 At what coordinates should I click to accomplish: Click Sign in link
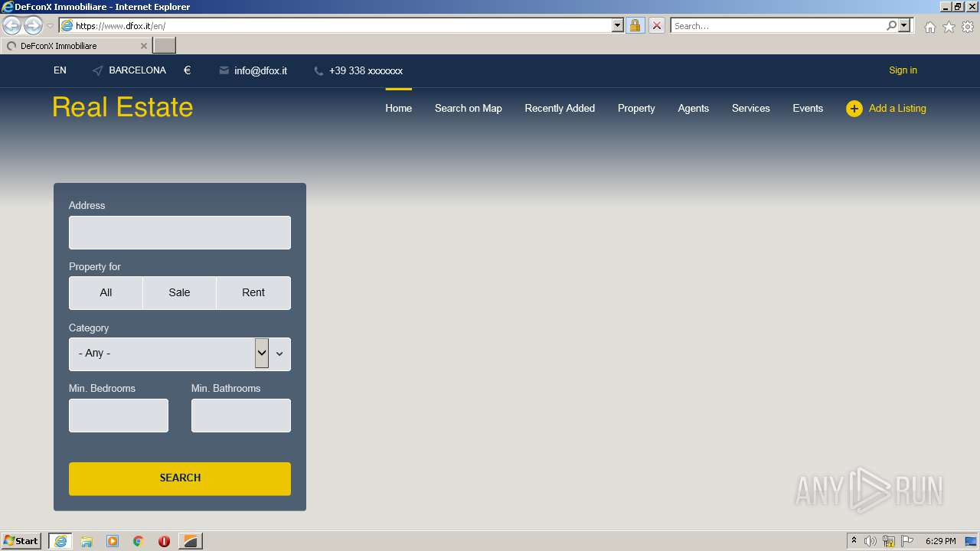coord(903,70)
